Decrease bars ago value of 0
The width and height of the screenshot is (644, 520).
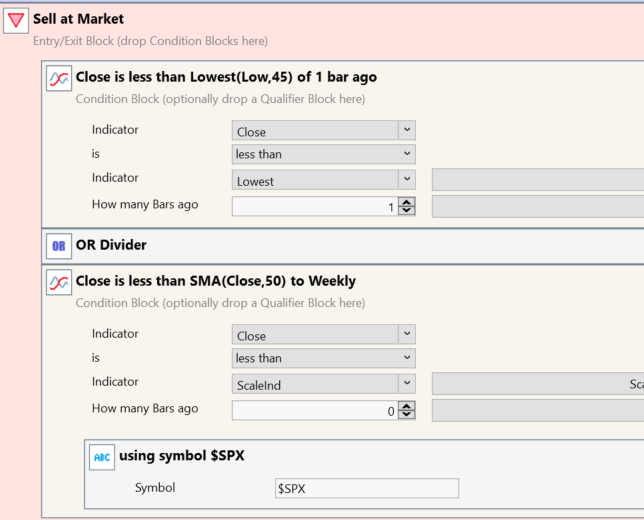(x=406, y=415)
